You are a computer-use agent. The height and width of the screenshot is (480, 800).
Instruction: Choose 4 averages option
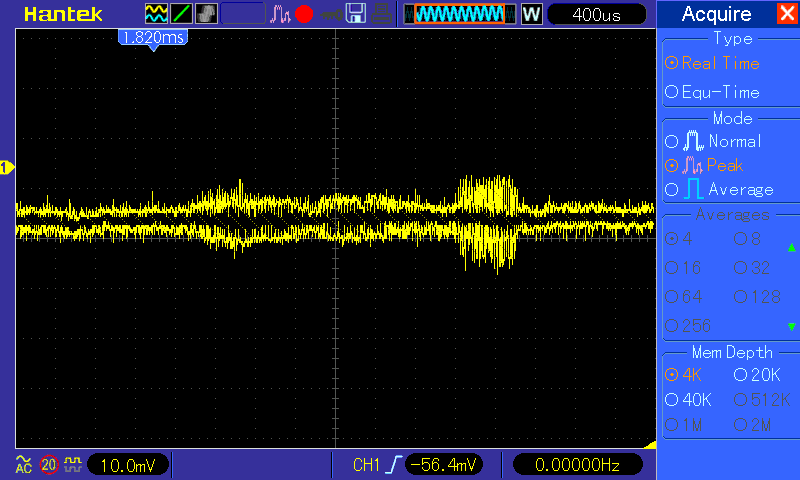point(679,238)
